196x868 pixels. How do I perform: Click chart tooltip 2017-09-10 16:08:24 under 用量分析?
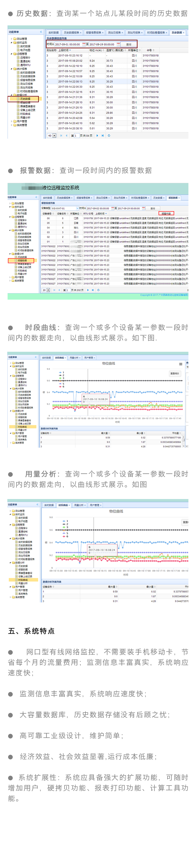(x=102, y=550)
